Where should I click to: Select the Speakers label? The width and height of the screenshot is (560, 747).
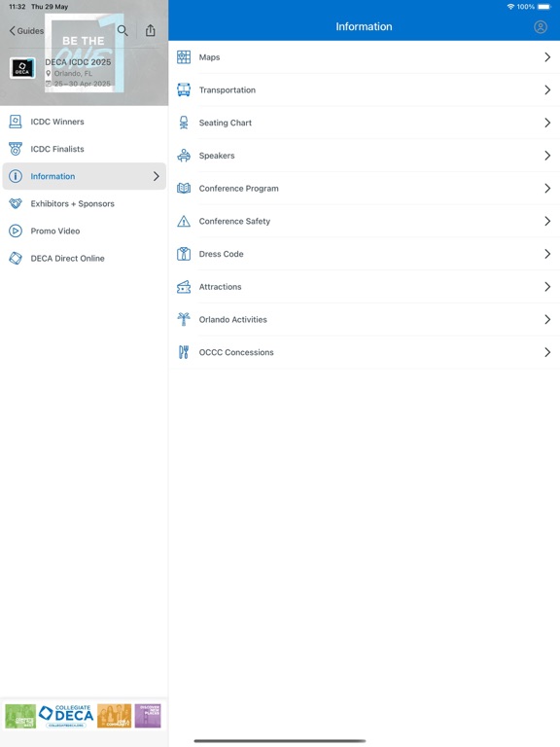coord(217,156)
